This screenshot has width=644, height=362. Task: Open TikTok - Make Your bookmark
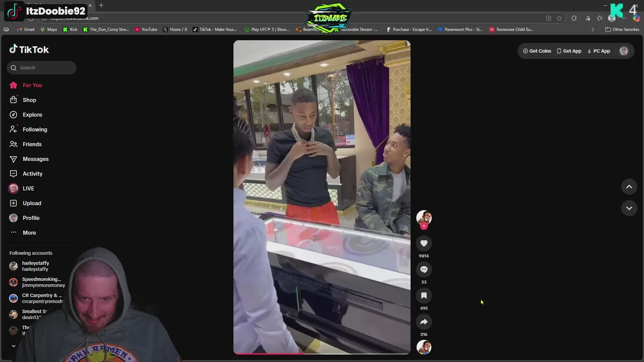215,30
